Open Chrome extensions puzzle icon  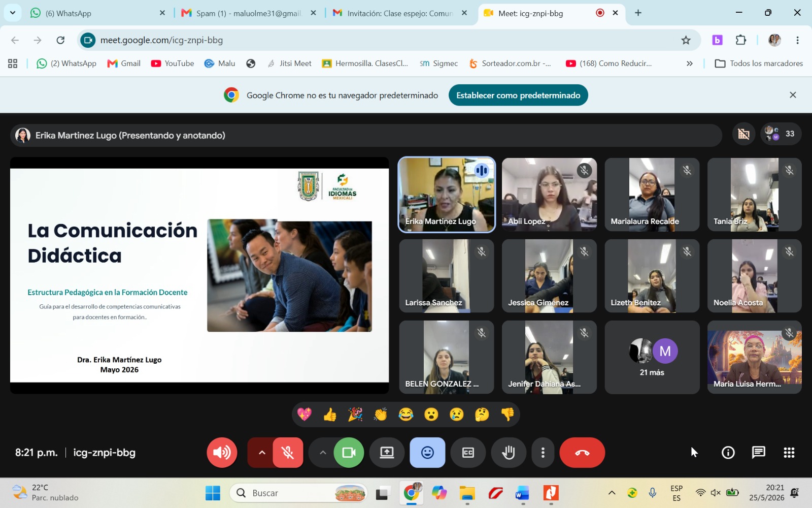(x=740, y=40)
